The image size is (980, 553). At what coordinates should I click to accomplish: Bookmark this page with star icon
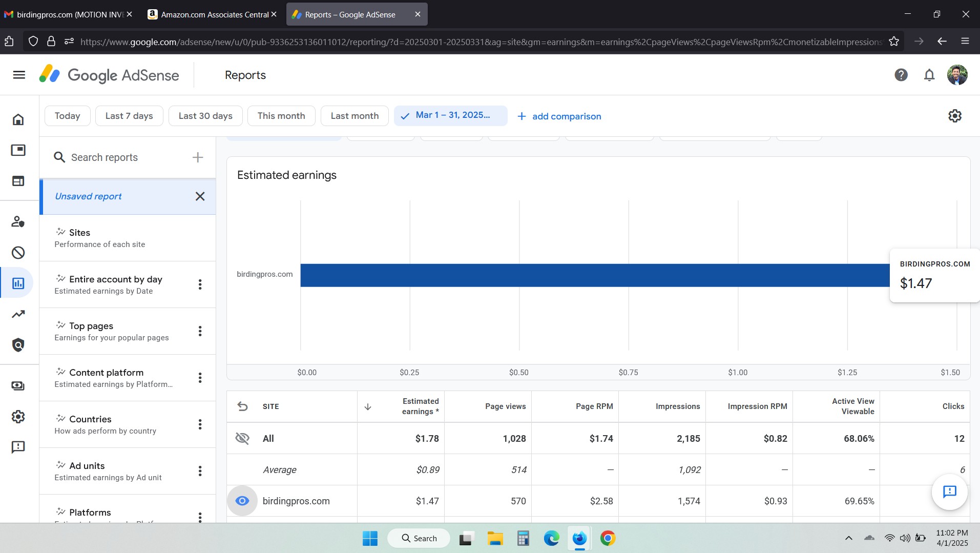point(894,42)
